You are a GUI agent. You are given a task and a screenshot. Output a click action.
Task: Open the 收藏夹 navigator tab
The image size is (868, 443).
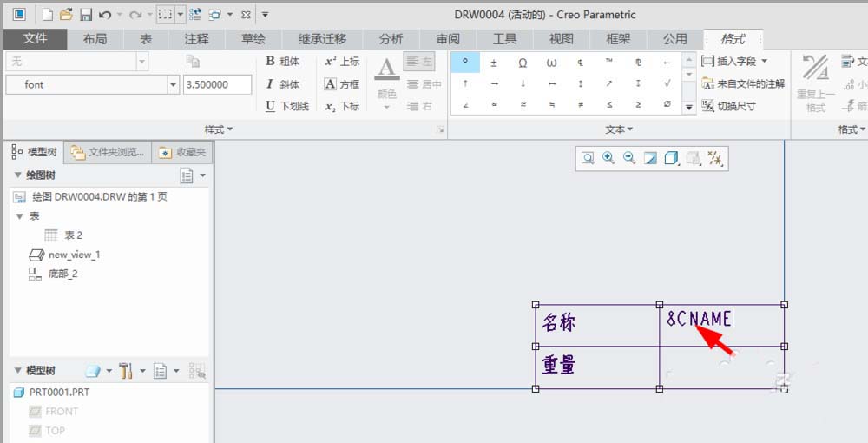(x=182, y=152)
